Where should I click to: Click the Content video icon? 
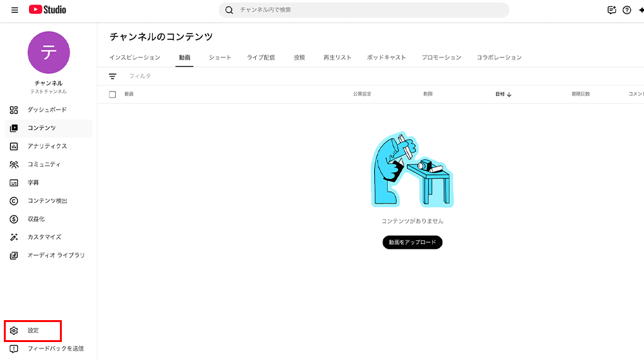pyautogui.click(x=14, y=128)
